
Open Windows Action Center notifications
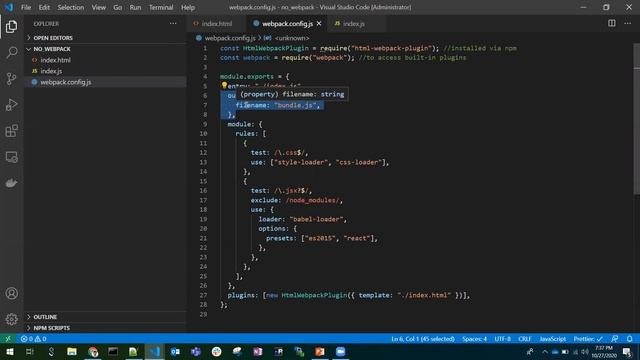[628, 351]
